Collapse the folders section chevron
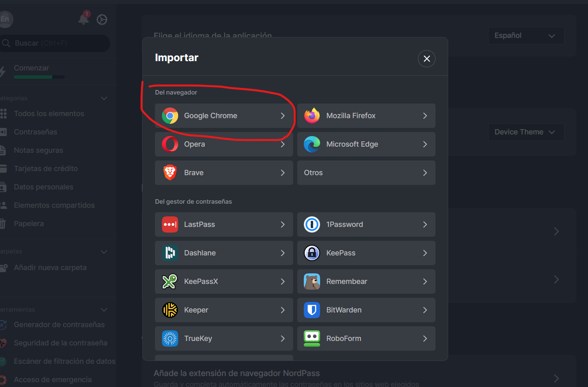 pyautogui.click(x=104, y=252)
